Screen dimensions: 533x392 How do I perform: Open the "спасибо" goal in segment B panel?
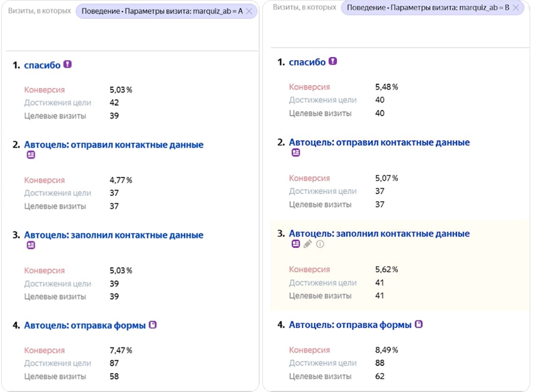(307, 62)
